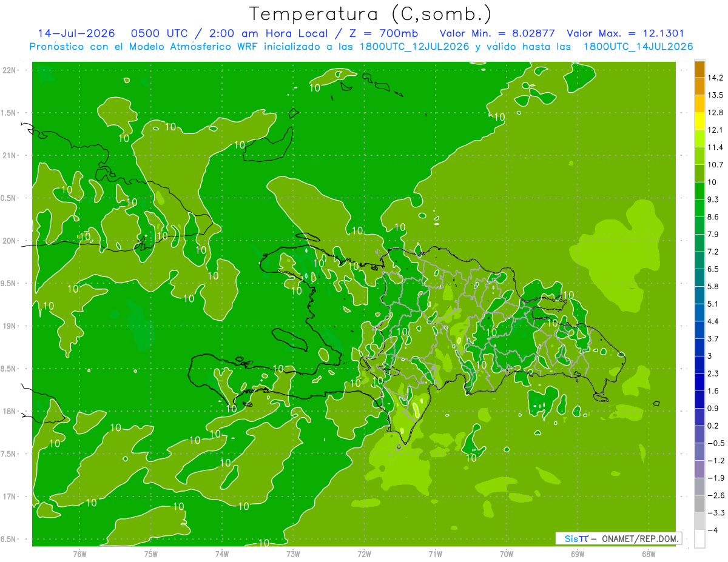Click the colorbar value '-2.6'
This screenshot has height=562, width=728.
715,496
